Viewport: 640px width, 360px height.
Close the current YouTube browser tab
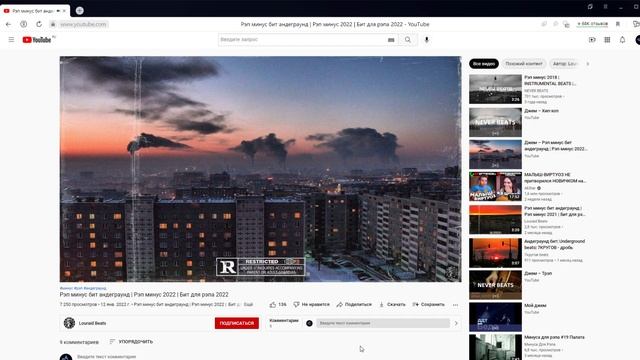pyautogui.click(x=64, y=11)
